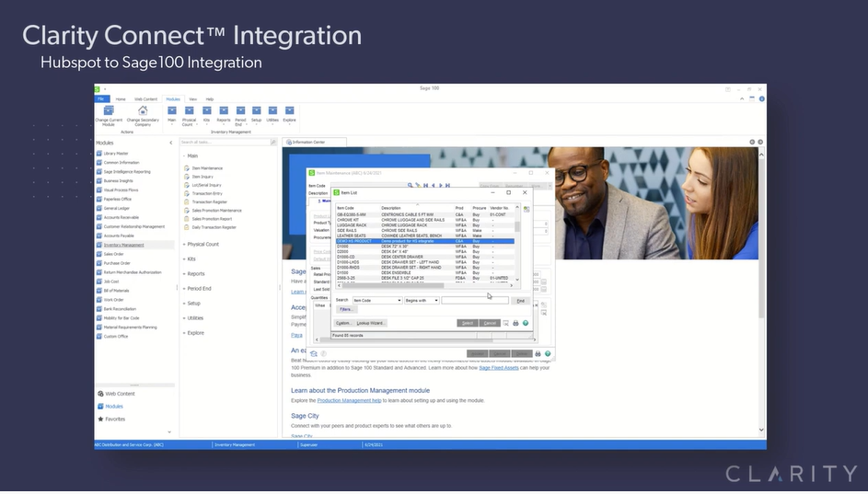Click the Custom button in Item List

click(343, 323)
